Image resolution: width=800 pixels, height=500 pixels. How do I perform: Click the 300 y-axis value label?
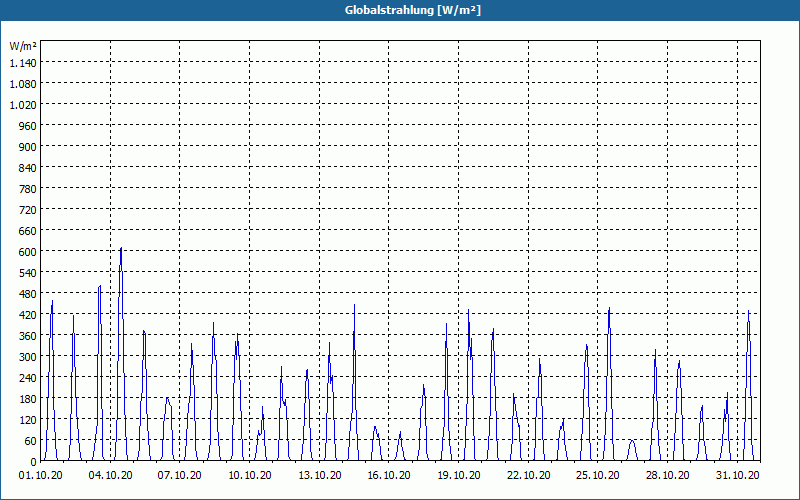point(28,357)
